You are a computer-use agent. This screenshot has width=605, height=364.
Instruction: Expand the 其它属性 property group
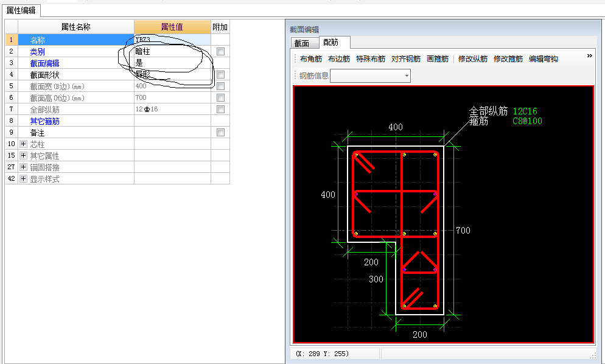(24, 156)
